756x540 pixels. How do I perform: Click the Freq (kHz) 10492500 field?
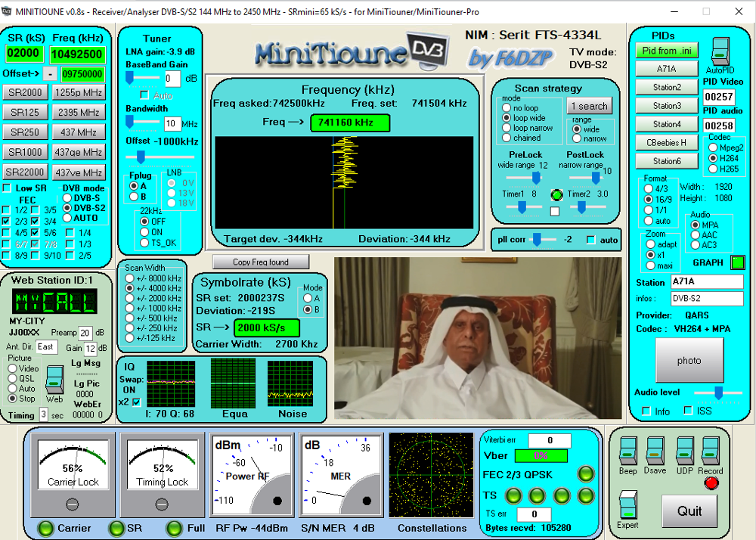pyautogui.click(x=78, y=54)
